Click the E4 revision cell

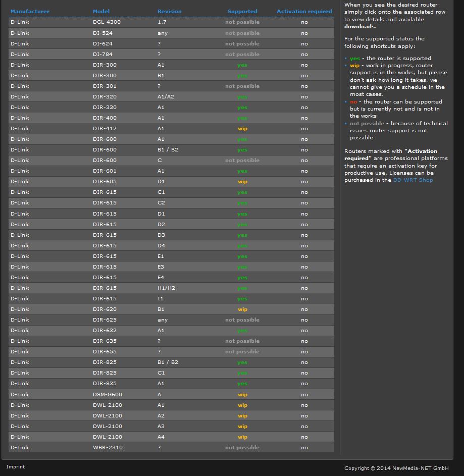point(161,278)
